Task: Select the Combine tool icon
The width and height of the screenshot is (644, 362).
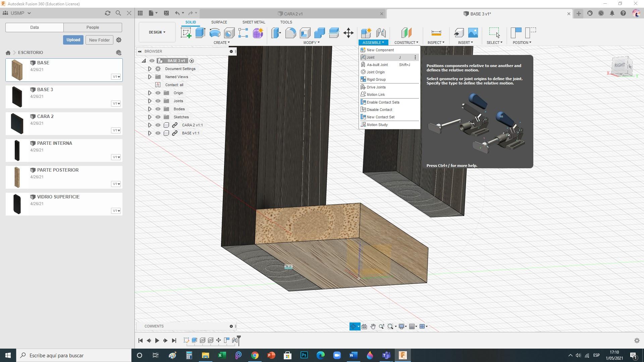Action: pyautogui.click(x=319, y=33)
